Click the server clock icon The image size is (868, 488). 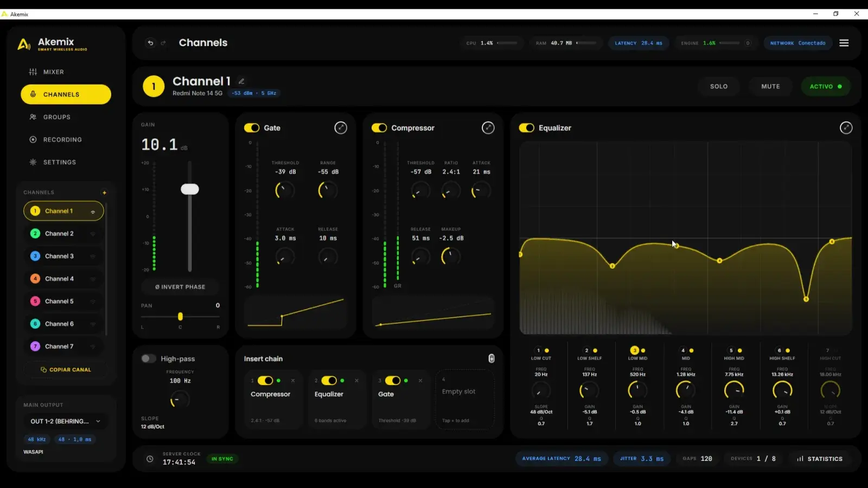[x=150, y=459]
